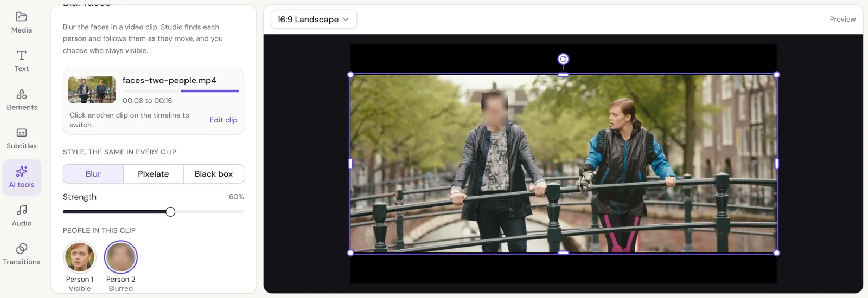Open the Audio music note panel

22,216
